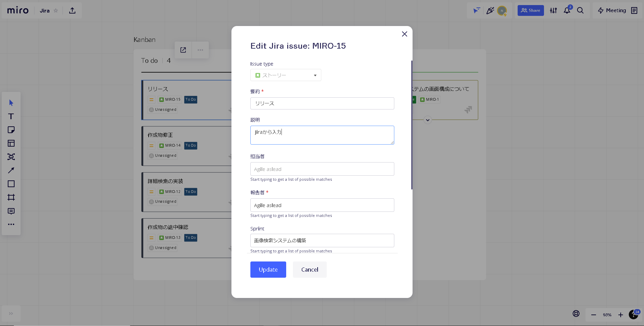
Task: Click the Update button
Action: coord(268,270)
